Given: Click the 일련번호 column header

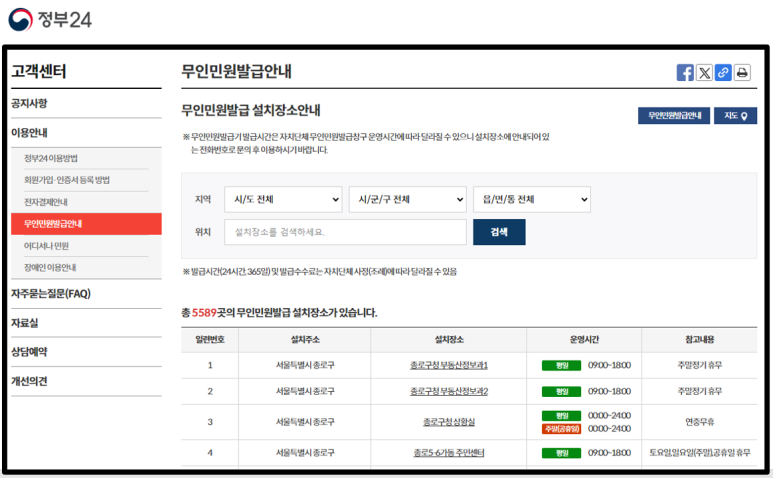Looking at the screenshot, I should pyautogui.click(x=210, y=340).
